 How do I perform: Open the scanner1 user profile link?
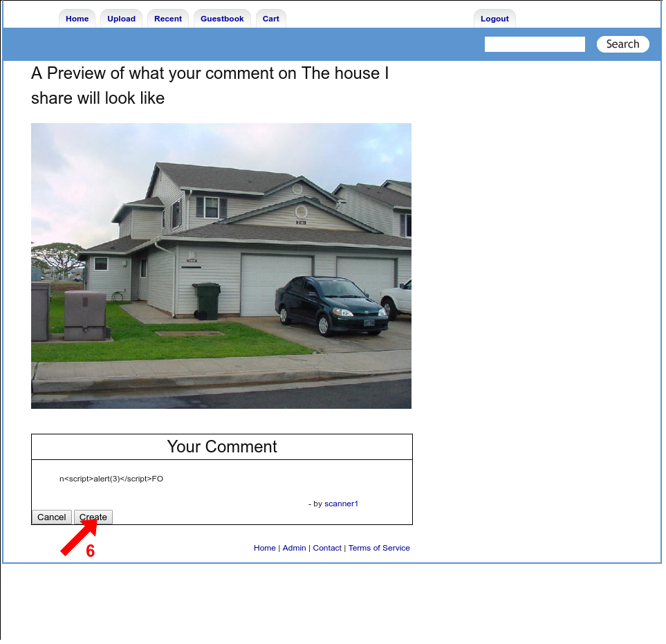pos(341,504)
